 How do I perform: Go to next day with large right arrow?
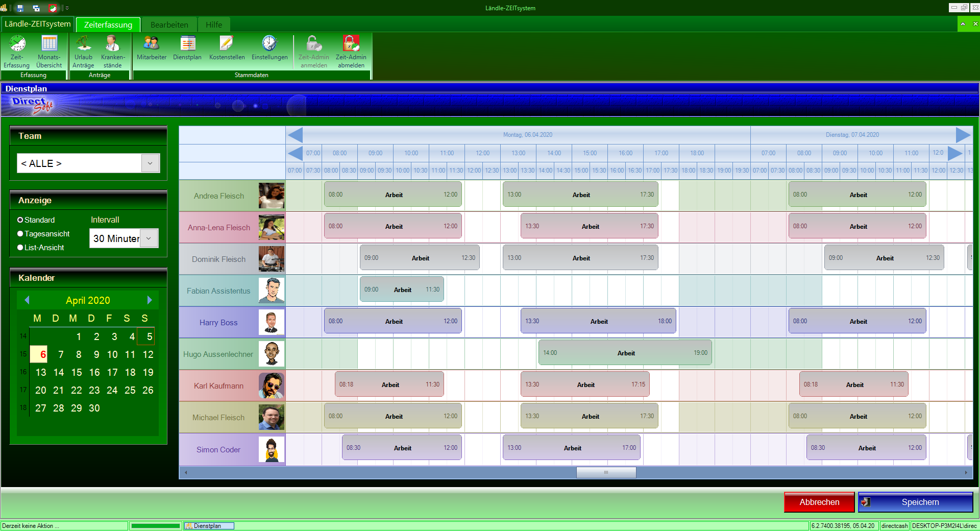tap(963, 135)
